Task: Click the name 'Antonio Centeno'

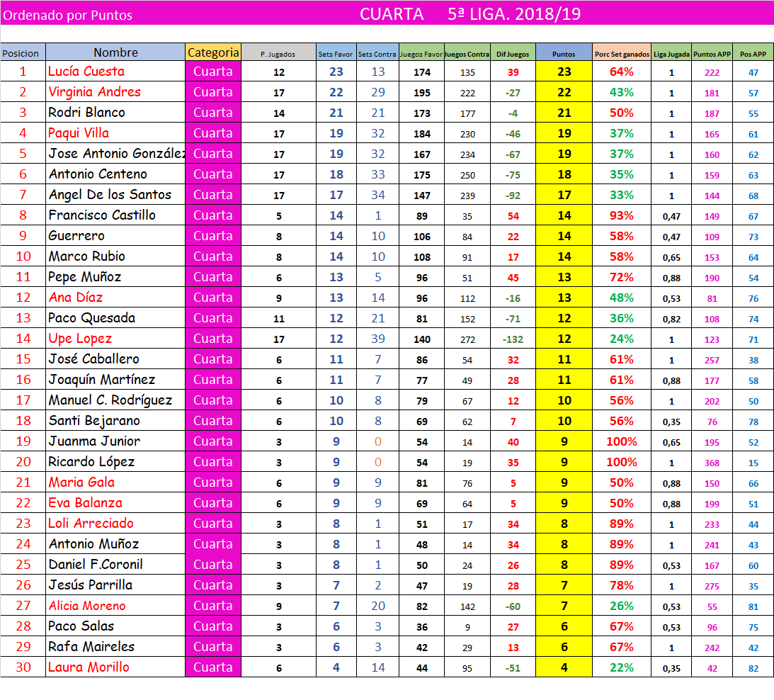Action: [98, 174]
